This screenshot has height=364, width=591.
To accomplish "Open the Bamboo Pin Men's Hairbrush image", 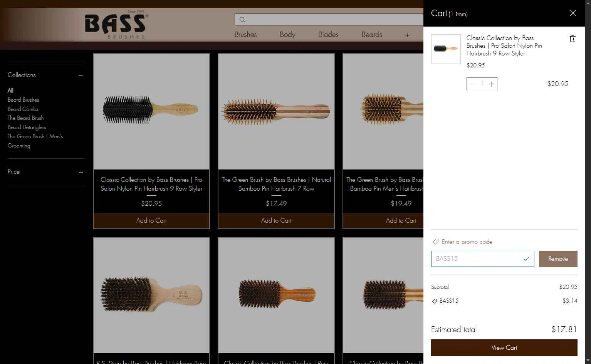I will (x=383, y=111).
